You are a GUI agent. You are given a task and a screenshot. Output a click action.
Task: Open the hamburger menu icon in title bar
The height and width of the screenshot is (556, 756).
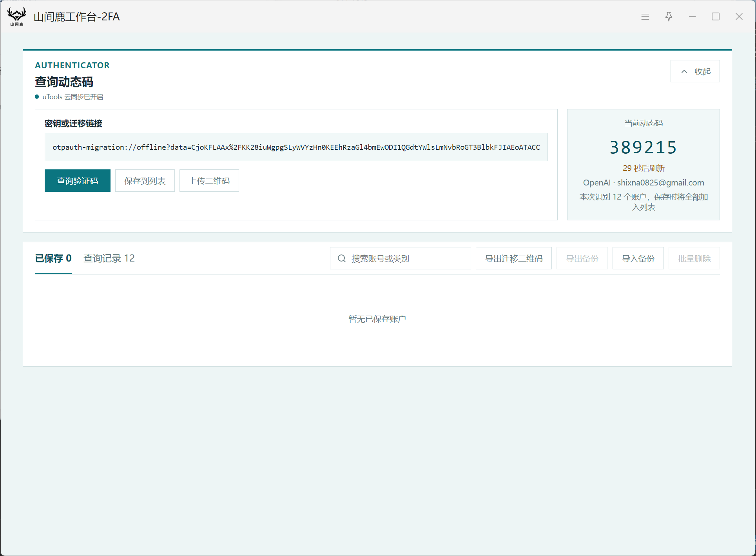(x=645, y=16)
